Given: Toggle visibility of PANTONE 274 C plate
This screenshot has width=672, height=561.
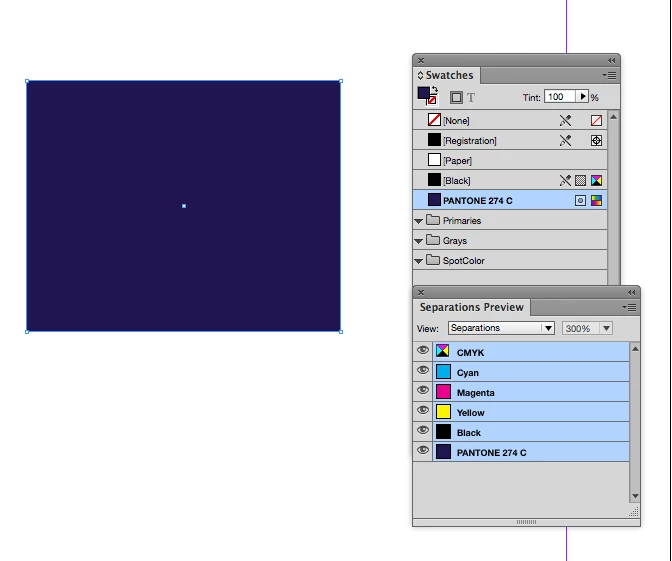Looking at the screenshot, I should click(x=423, y=450).
